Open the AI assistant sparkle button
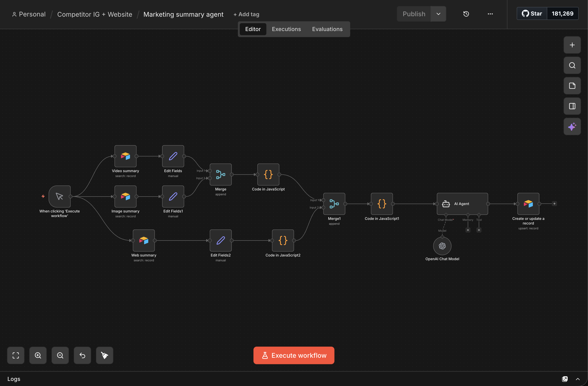Screen dimensions: 588x386 pyautogui.click(x=572, y=126)
